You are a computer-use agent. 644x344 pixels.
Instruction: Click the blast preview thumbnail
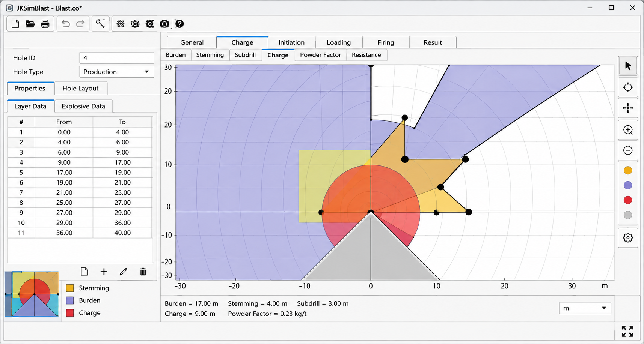[x=32, y=294]
